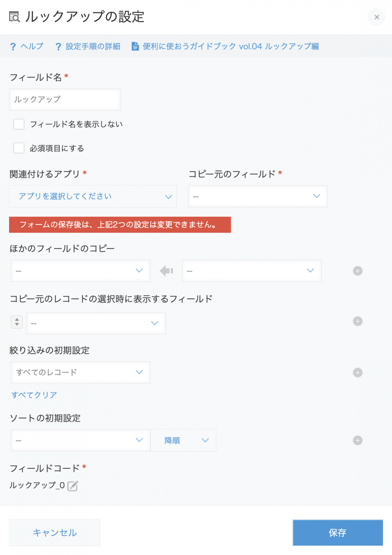This screenshot has height=555, width=392.
Task: Click the guidebook document icon
Action: [x=135, y=46]
